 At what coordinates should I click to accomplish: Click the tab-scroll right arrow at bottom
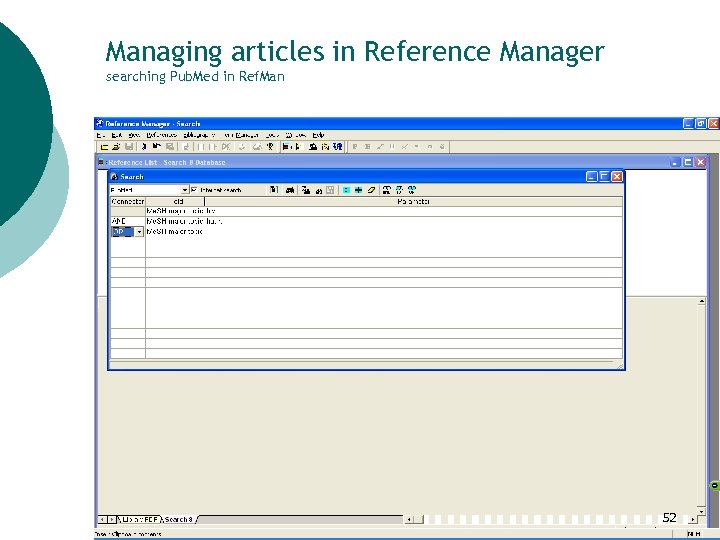112,519
